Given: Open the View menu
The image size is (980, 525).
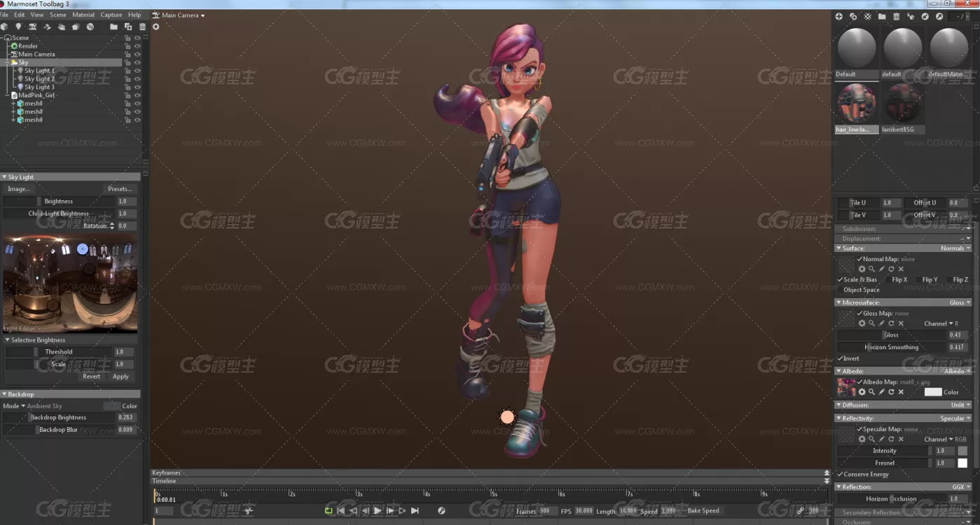Looking at the screenshot, I should [37, 15].
